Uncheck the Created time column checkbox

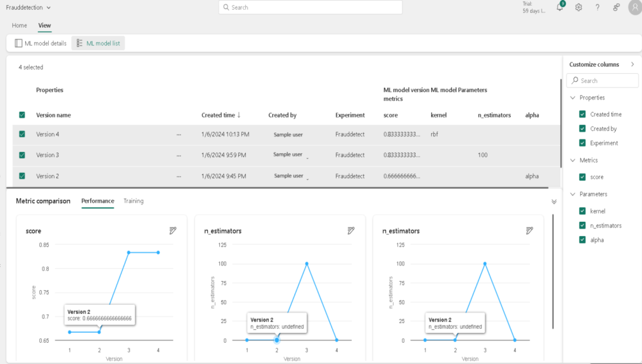coord(583,114)
